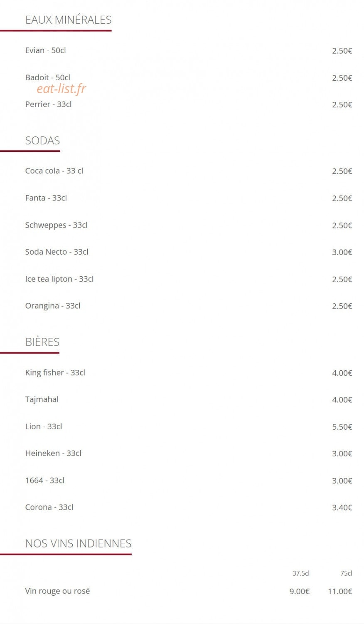Click the Perrier - 33cl item

[x=48, y=104]
